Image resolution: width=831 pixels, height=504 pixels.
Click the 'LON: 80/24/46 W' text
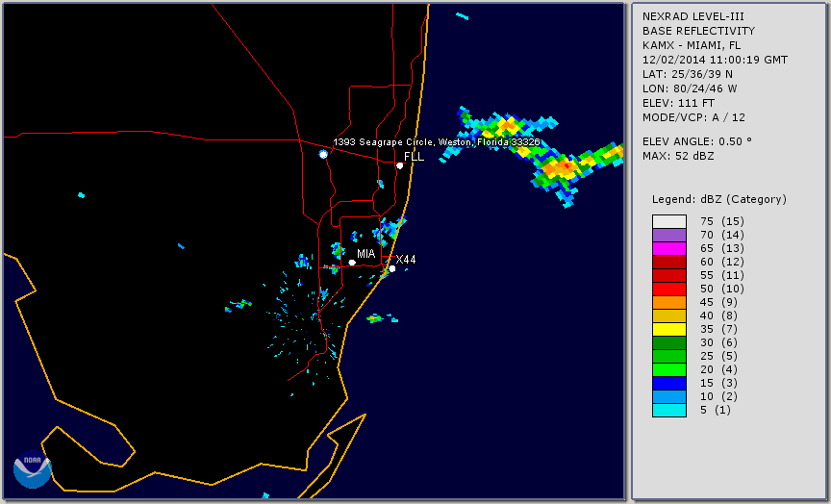tap(690, 88)
